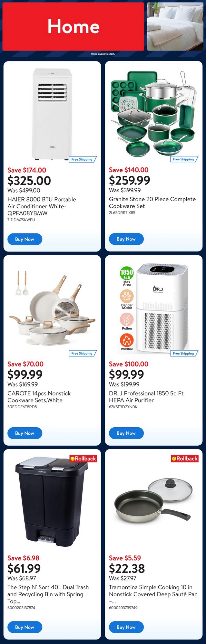Click the Haier air conditioner product image
This screenshot has height=644, width=206.
point(52,114)
